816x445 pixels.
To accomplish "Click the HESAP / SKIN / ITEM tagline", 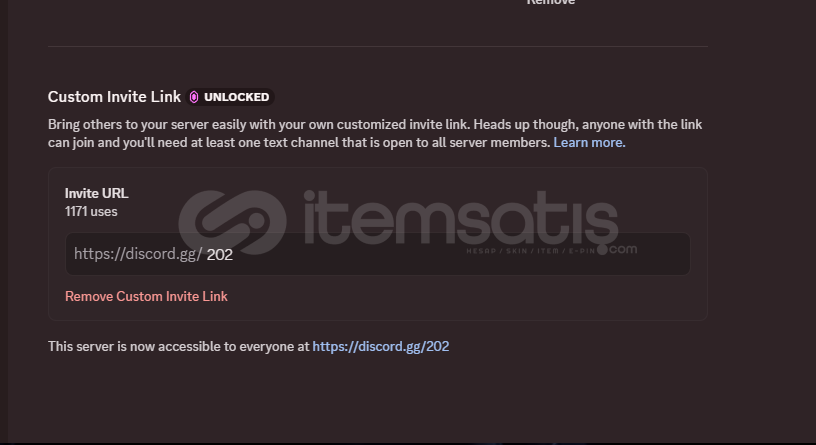I will pyautogui.click(x=531, y=251).
